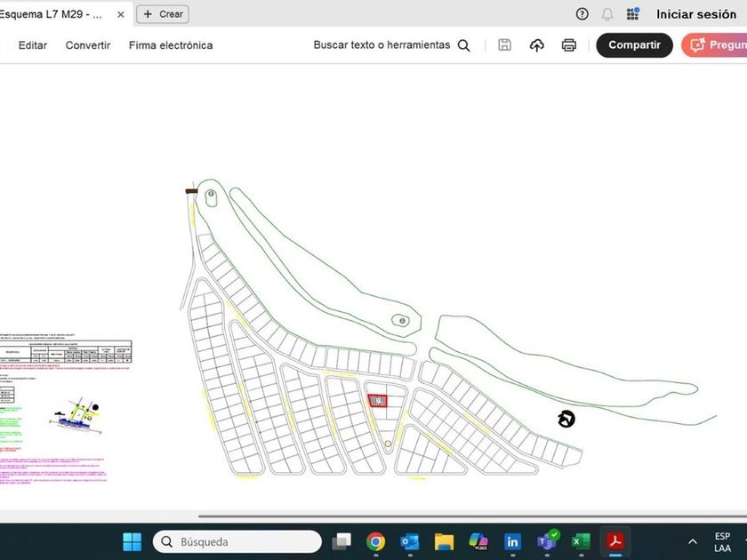Open the help question mark icon

click(582, 14)
